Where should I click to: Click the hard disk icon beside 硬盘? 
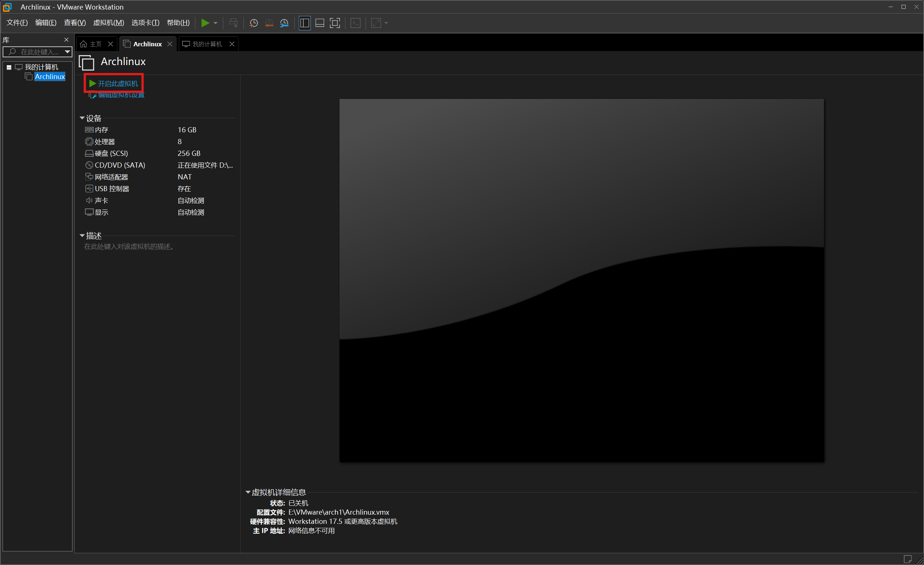(89, 153)
